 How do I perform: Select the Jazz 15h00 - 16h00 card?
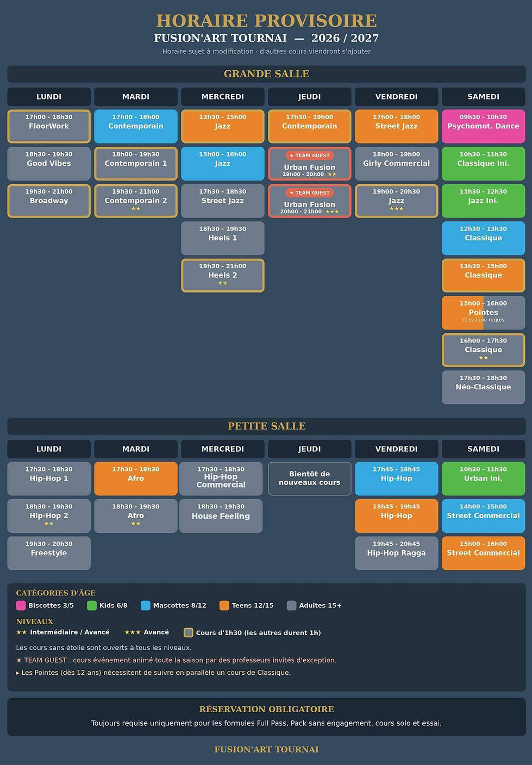pos(223,164)
